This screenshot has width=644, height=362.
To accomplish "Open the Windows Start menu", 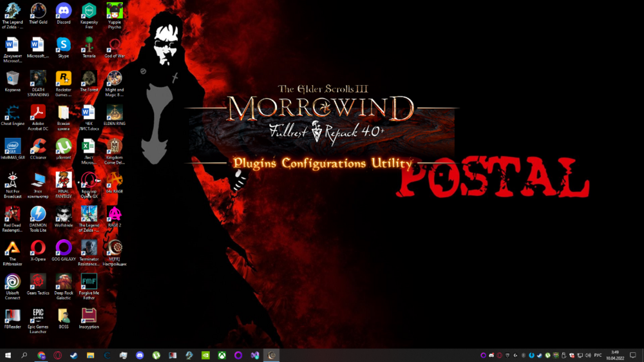I will tap(8, 355).
